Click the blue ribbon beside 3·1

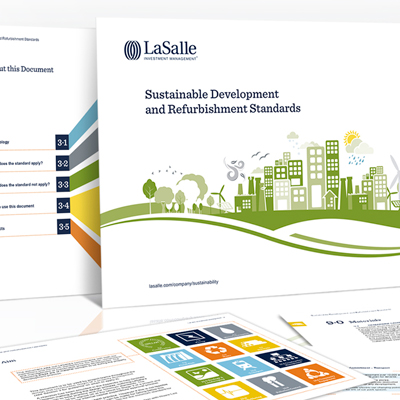click(83, 125)
